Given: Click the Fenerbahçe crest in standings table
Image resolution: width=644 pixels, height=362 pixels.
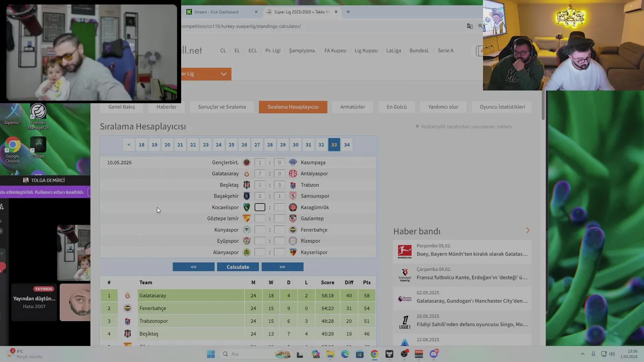Looking at the screenshot, I should (x=127, y=308).
